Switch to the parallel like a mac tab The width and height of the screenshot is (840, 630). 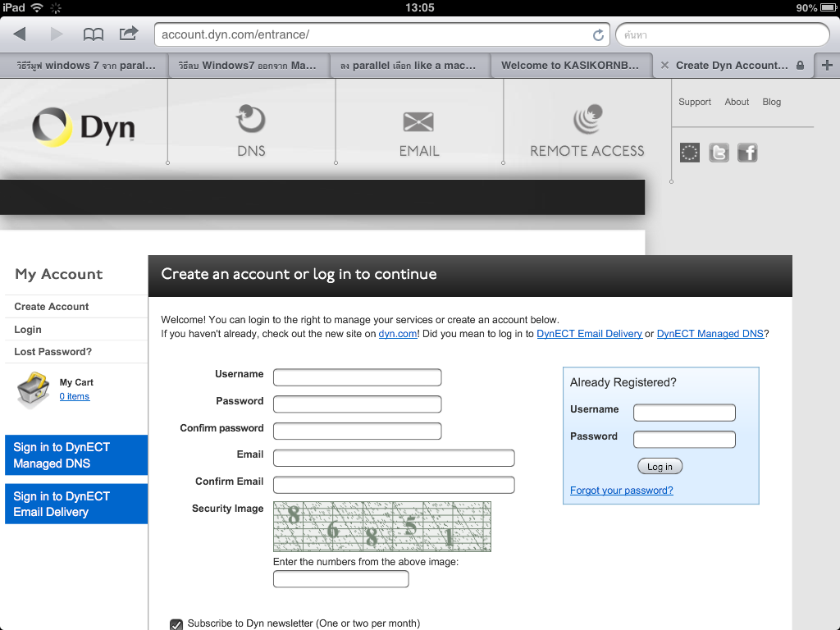409,66
